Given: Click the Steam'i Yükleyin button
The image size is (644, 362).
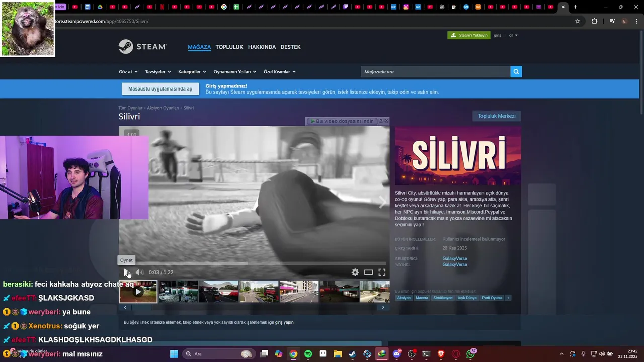Looking at the screenshot, I should [x=468, y=35].
